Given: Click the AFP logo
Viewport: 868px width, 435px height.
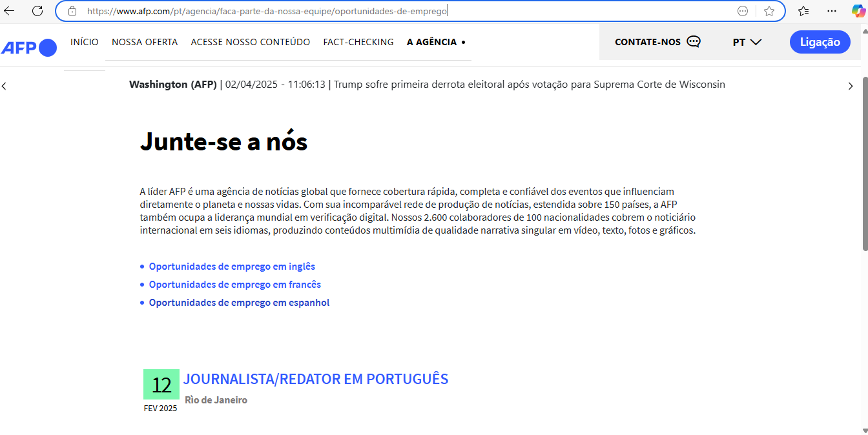Looking at the screenshot, I should [x=29, y=47].
